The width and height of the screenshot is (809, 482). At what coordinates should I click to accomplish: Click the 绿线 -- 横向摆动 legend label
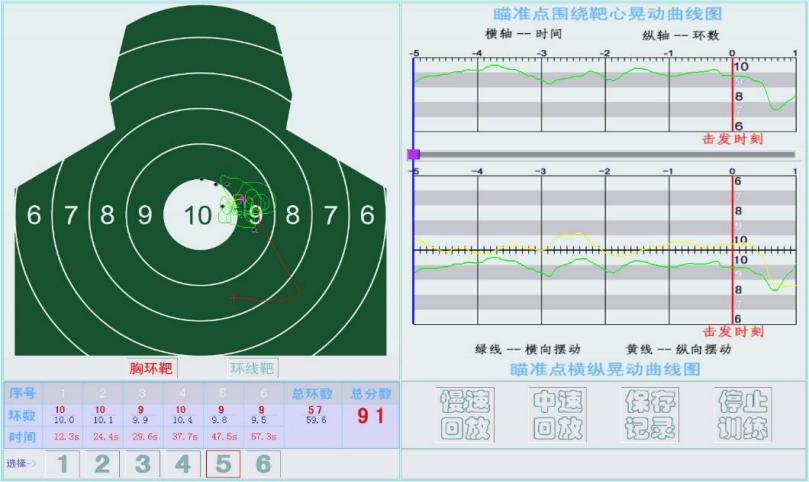click(527, 349)
